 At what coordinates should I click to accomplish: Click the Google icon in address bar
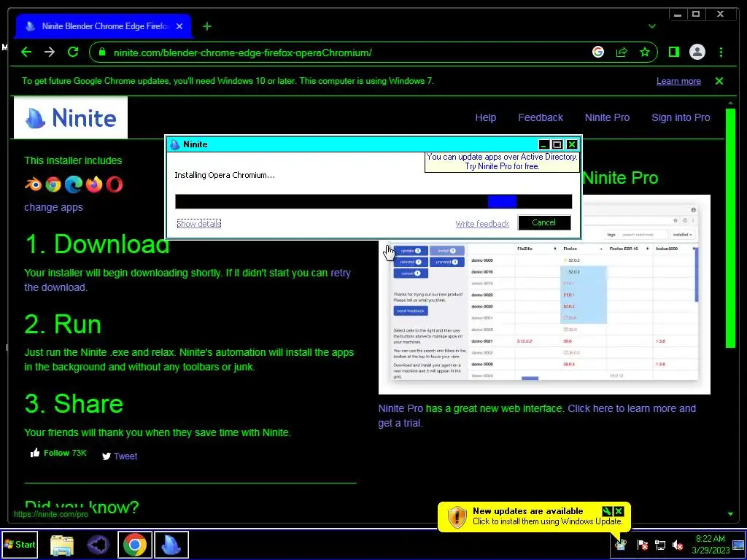[598, 52]
